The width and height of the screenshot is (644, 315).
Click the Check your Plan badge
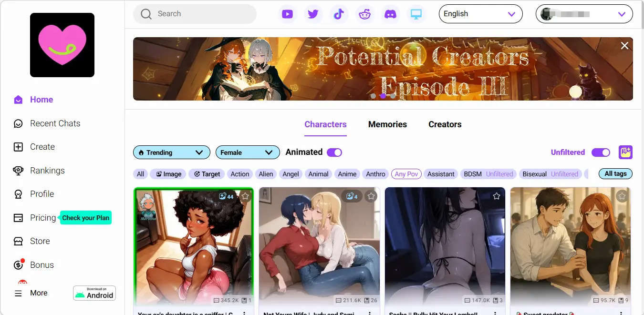85,218
